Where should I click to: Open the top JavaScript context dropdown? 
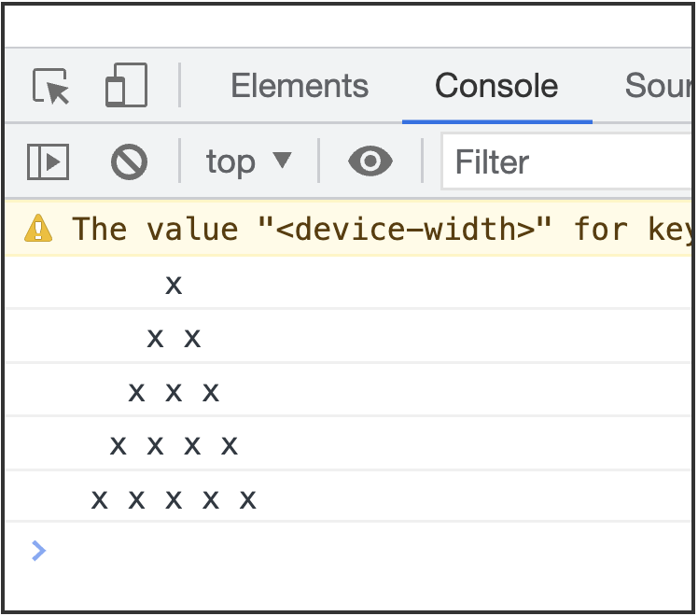248,162
